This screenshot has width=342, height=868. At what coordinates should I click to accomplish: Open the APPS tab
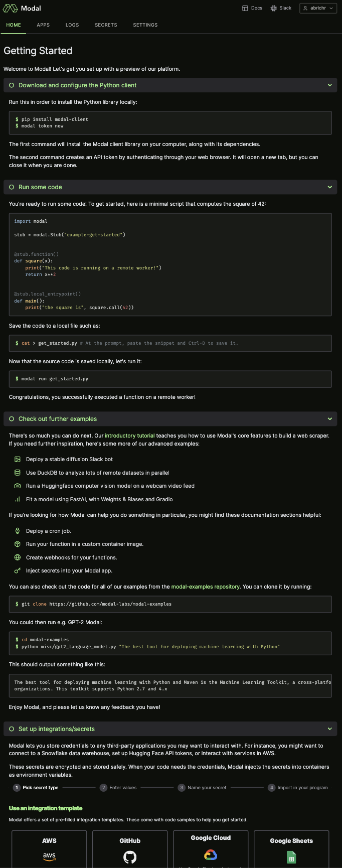tap(43, 25)
